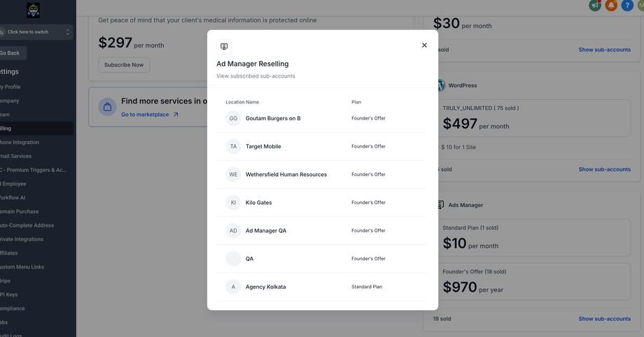Show sub-accounts for Ads Manager
Image resolution: width=644 pixels, height=337 pixels.
[x=604, y=319]
